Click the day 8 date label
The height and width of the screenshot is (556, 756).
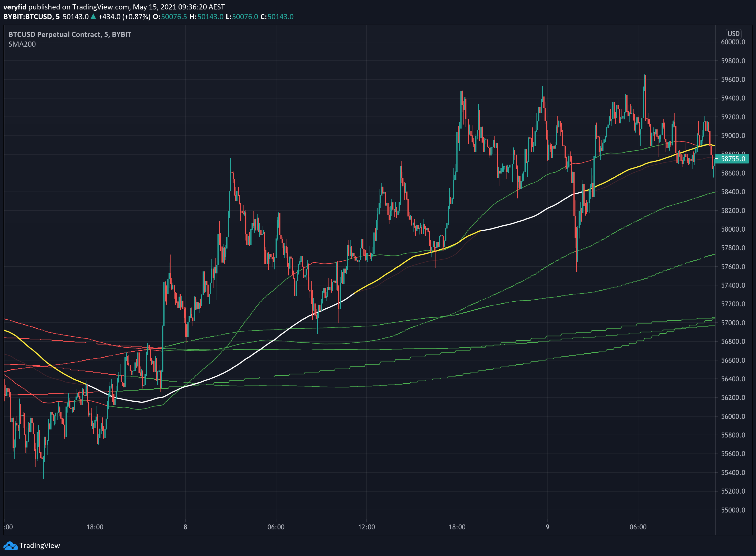tap(185, 527)
